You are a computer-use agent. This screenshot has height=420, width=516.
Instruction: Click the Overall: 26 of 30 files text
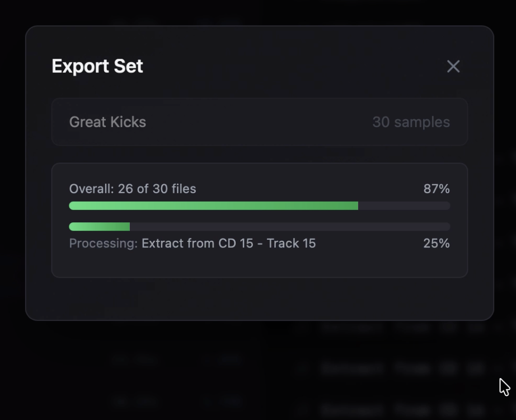133,189
